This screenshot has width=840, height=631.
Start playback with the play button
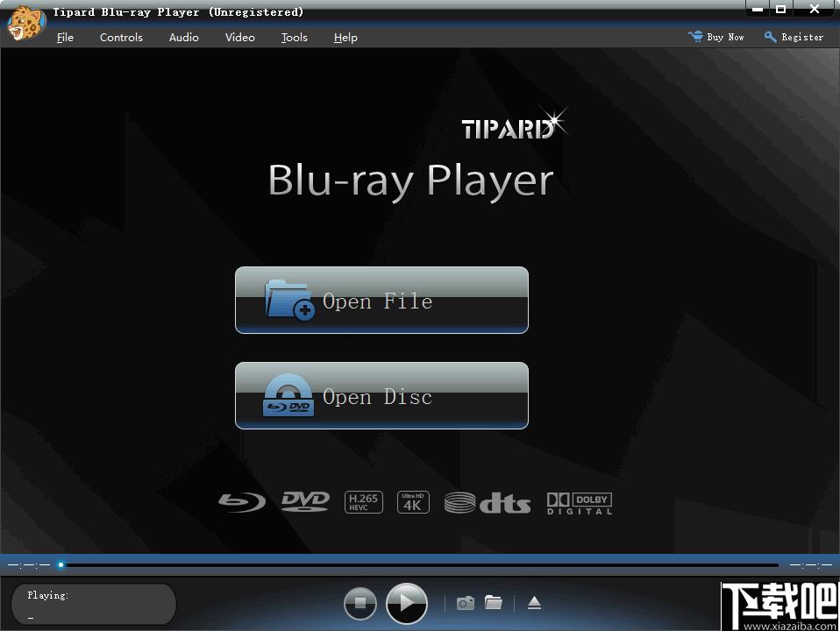click(x=407, y=603)
